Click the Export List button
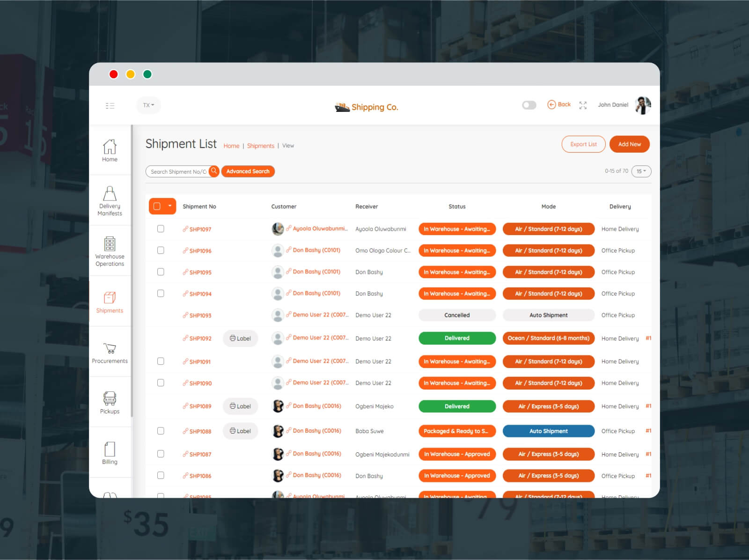 (583, 144)
